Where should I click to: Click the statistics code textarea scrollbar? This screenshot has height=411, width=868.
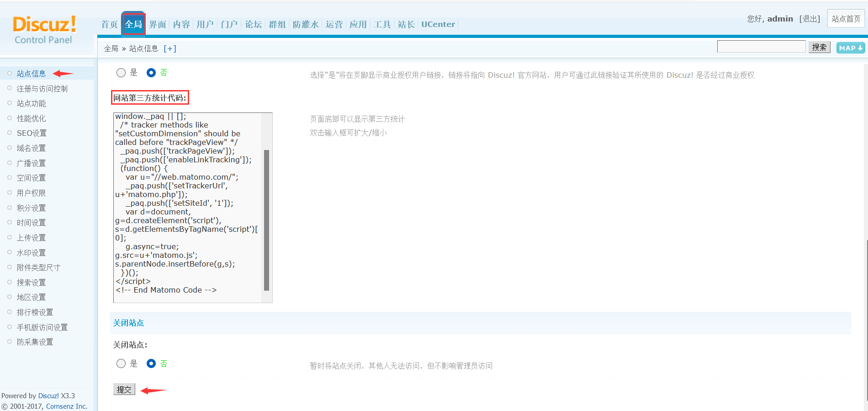267,220
